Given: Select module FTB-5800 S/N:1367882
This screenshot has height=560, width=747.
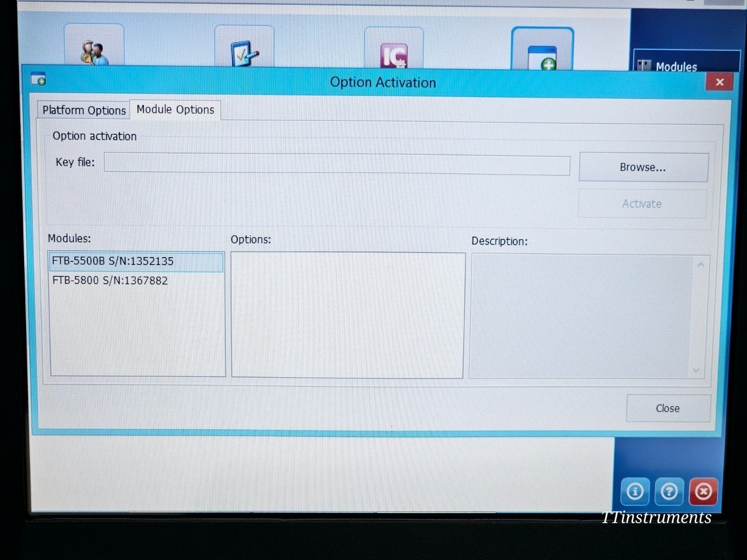Looking at the screenshot, I should pyautogui.click(x=111, y=280).
